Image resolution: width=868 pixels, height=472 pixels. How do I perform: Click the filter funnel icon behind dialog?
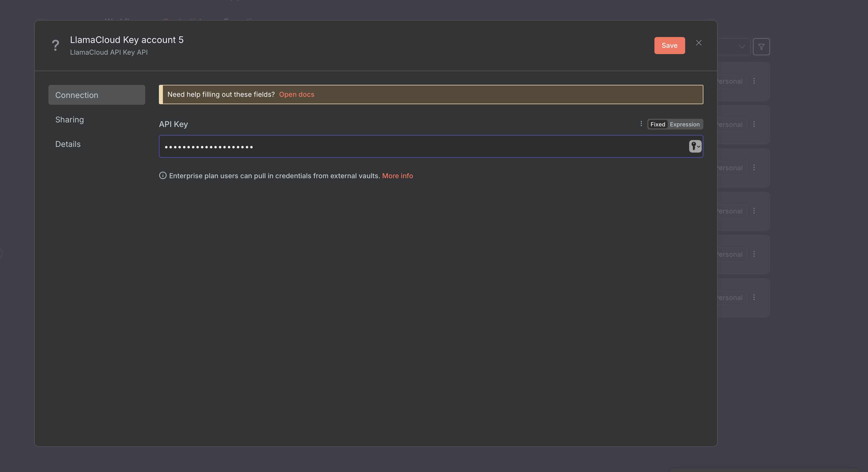[x=761, y=47]
